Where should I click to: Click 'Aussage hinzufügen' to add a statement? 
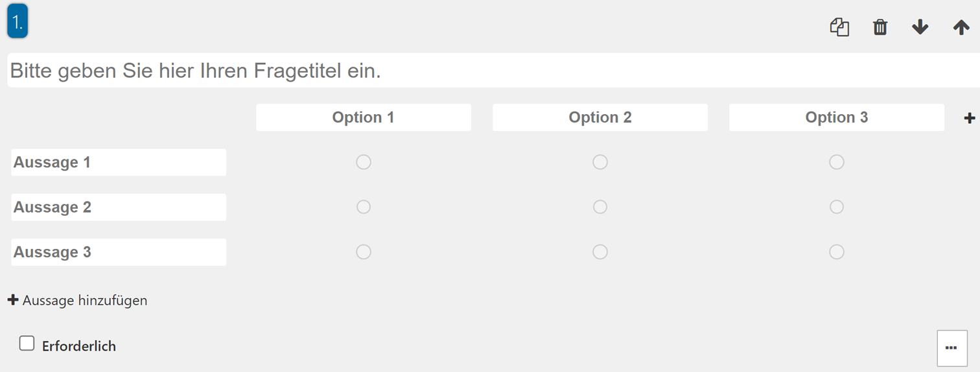[x=77, y=301]
